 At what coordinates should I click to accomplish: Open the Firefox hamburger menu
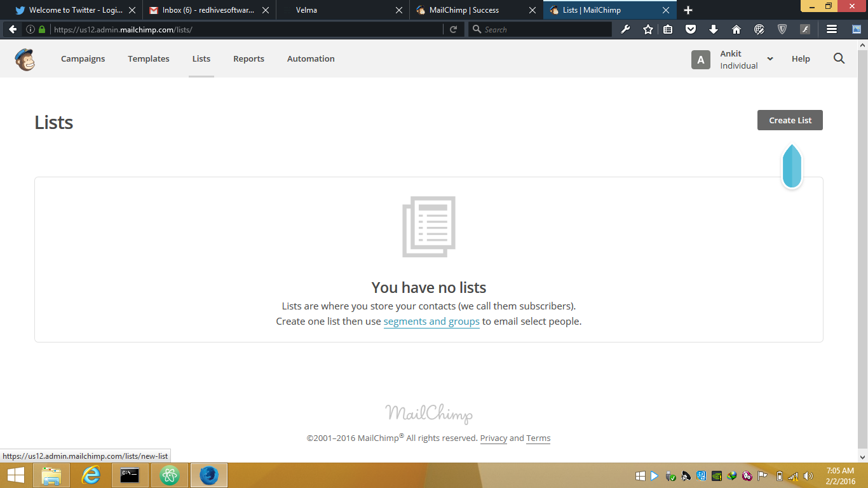tap(831, 29)
